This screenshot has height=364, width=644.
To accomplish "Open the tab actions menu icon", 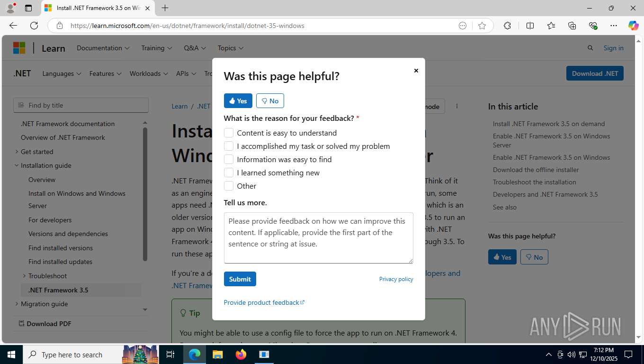I will point(28,8).
